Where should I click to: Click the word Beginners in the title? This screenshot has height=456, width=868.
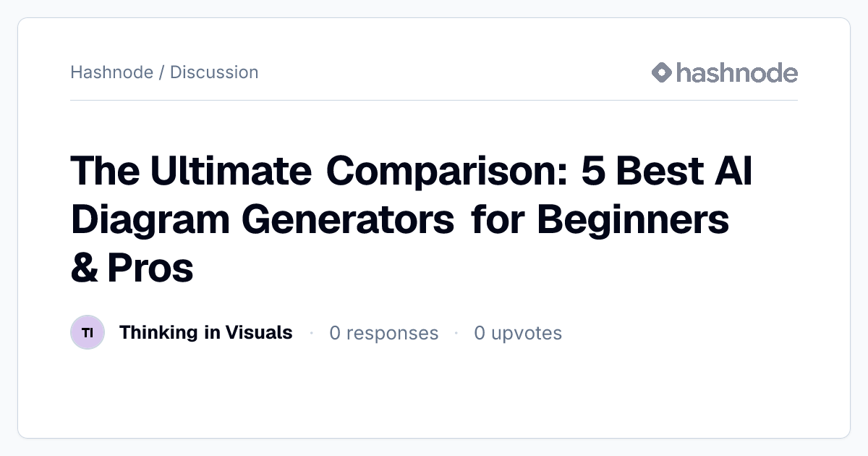pos(633,219)
